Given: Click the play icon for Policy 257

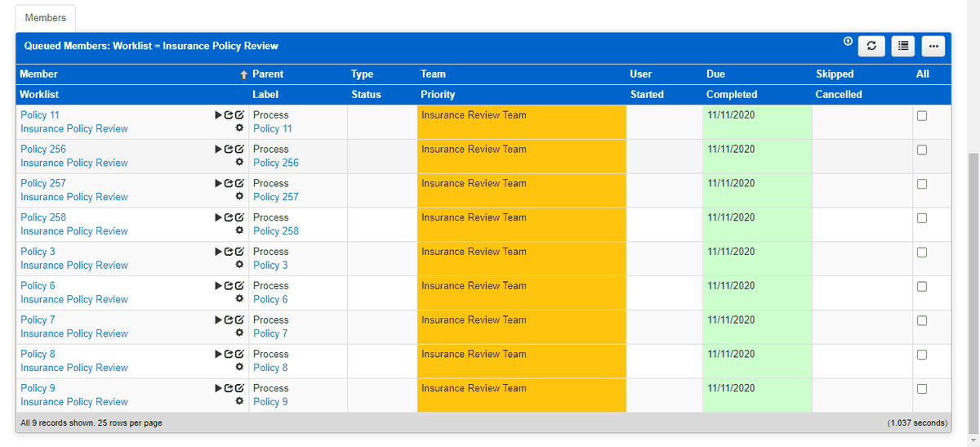Looking at the screenshot, I should tap(218, 184).
